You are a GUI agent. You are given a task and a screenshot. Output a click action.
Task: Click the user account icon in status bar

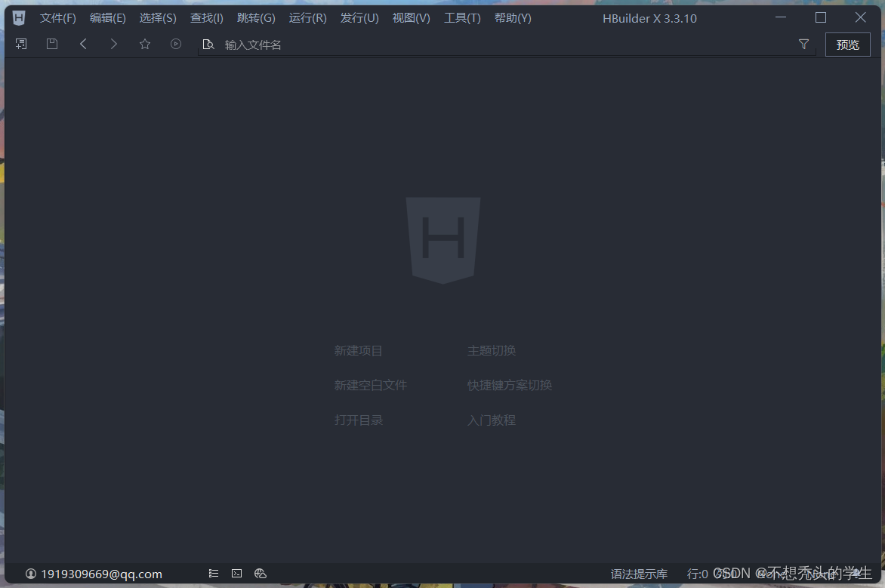(x=31, y=574)
